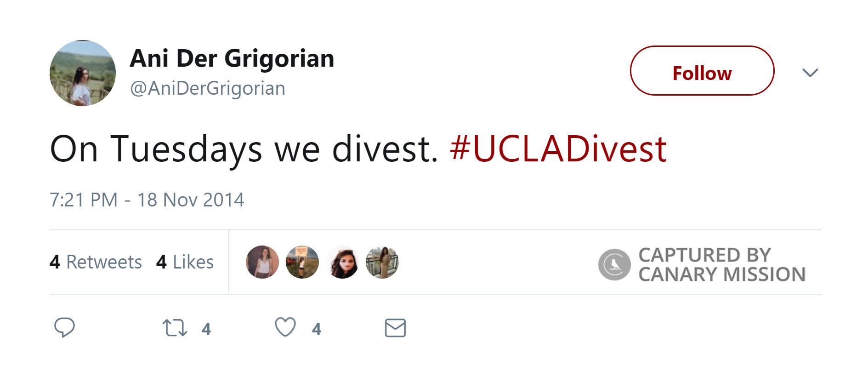
Task: Click the Canary Mission bird logo
Action: point(614,264)
